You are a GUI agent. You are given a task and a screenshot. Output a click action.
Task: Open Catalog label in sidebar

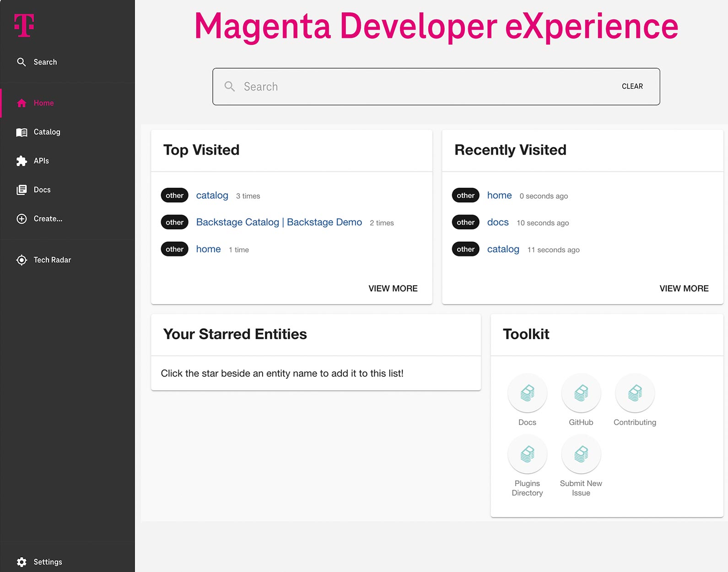coord(47,132)
